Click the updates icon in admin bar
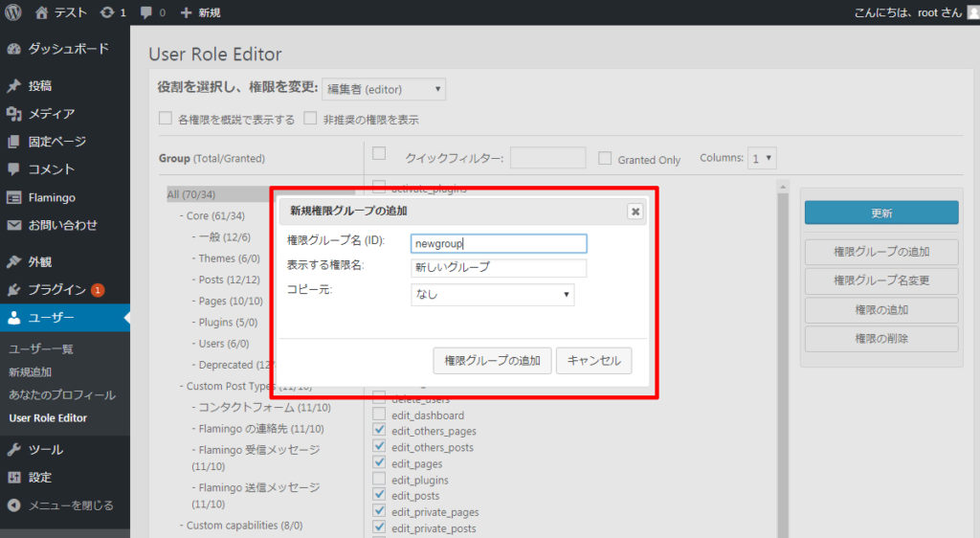The height and width of the screenshot is (538, 980). tap(108, 12)
